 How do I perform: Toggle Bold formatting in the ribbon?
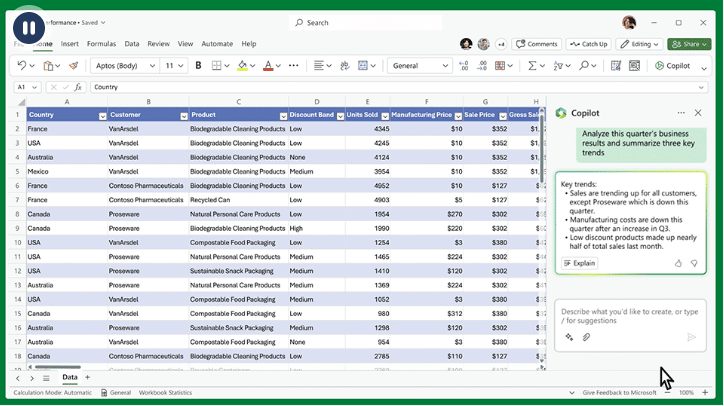[199, 66]
